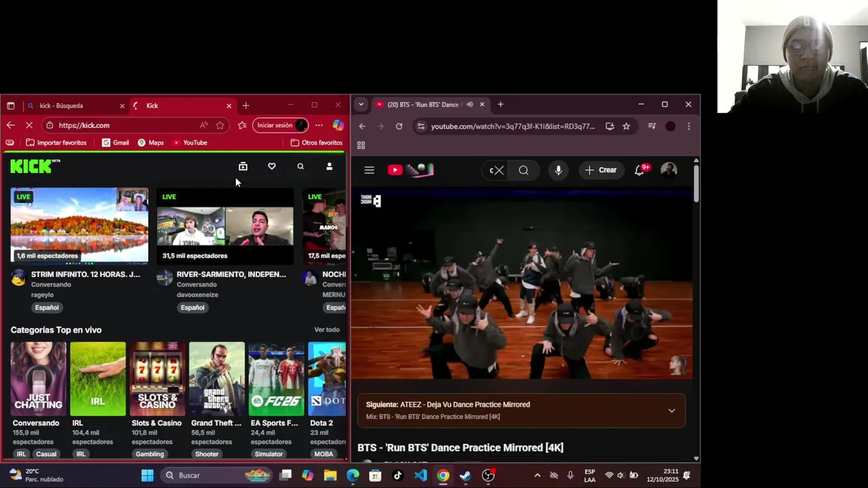The image size is (868, 488).
Task: Open Kick browse streams icon
Action: pos(243,167)
